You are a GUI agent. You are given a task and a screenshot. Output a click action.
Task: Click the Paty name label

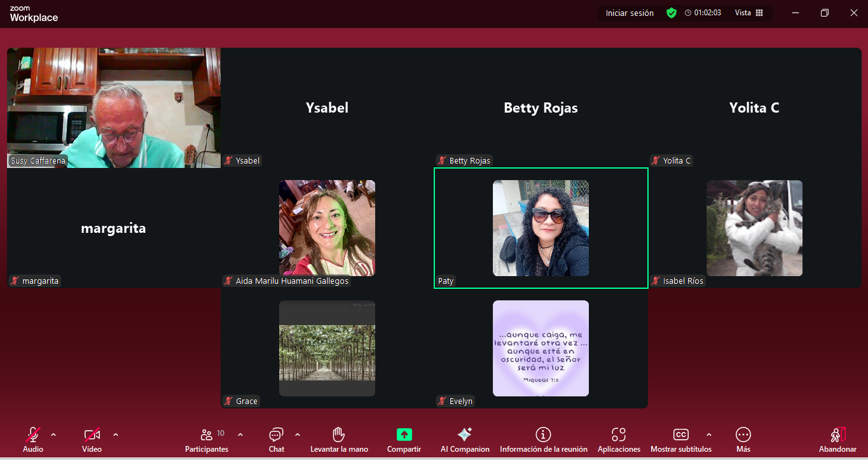point(446,281)
